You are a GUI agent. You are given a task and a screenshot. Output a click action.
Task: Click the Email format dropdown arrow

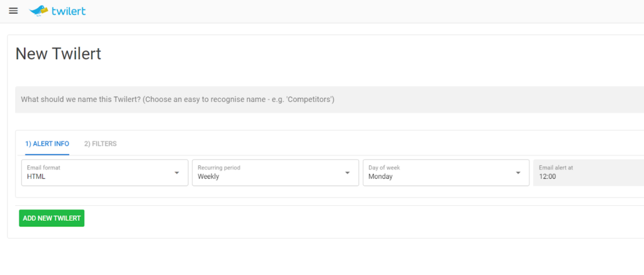pos(177,172)
